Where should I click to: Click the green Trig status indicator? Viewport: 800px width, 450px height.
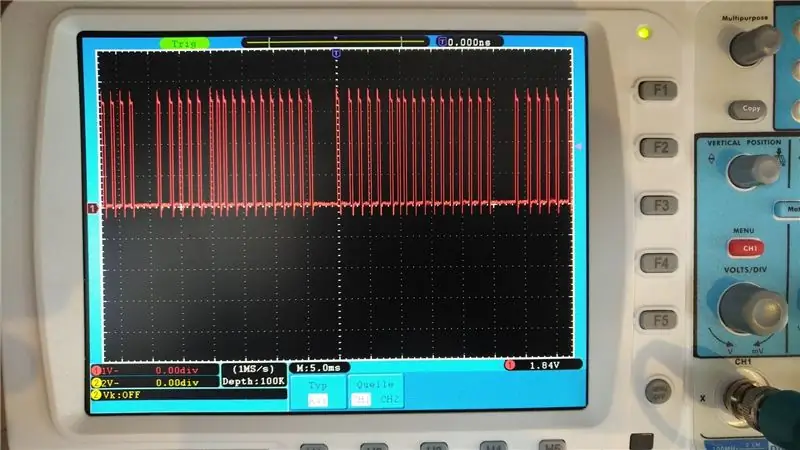point(184,44)
